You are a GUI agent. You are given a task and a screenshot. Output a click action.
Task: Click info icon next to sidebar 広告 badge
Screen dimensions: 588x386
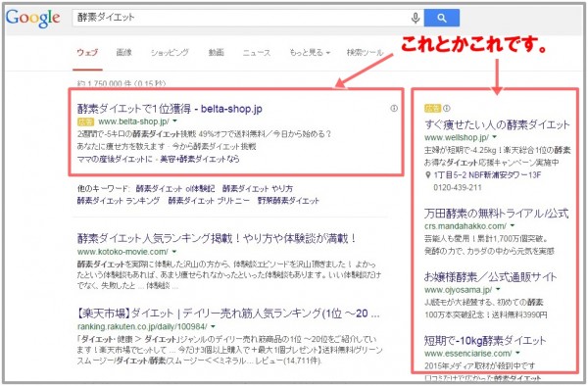446,109
